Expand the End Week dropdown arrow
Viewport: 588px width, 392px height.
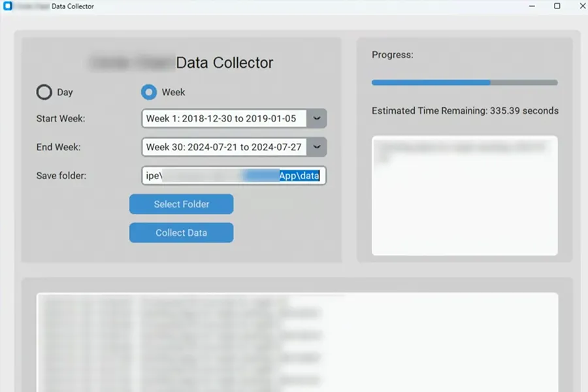(317, 147)
